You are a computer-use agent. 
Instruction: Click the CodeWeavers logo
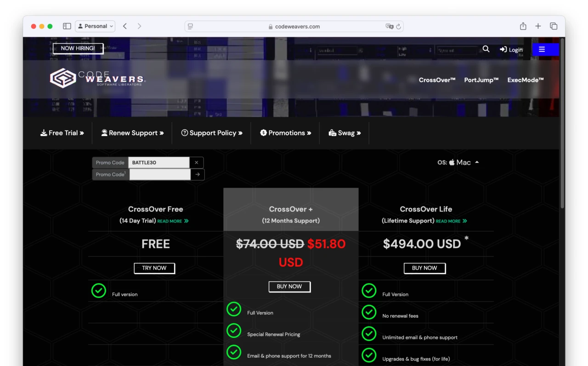coord(97,78)
